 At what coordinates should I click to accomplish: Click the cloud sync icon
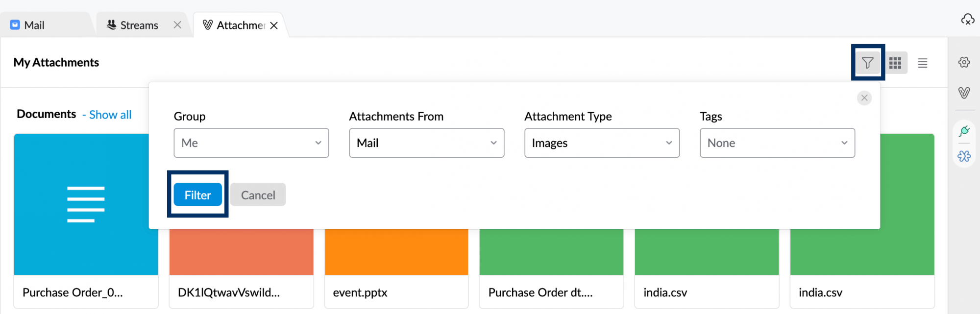[967, 20]
